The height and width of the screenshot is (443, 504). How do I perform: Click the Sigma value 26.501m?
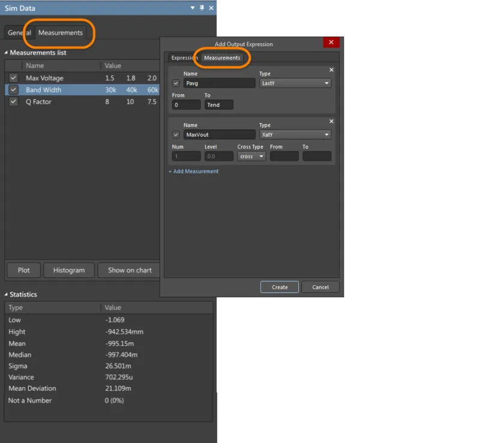point(118,366)
